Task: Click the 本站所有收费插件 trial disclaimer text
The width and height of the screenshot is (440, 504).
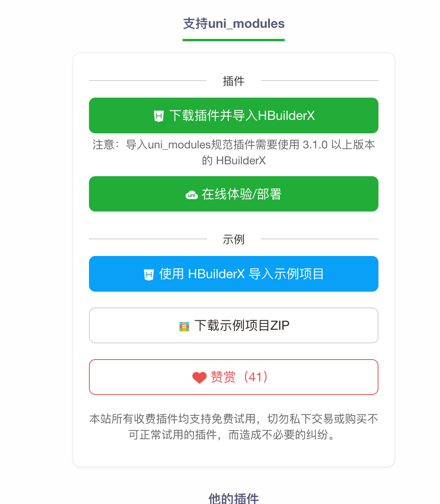Action: pyautogui.click(x=234, y=427)
